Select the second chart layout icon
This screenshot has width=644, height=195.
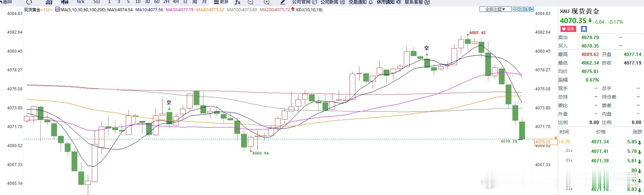tap(521, 9)
